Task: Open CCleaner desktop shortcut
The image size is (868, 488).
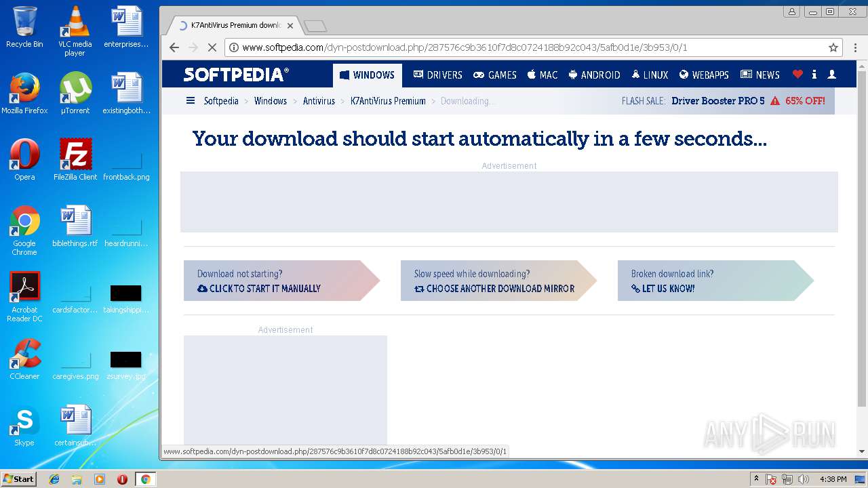Action: [24, 359]
